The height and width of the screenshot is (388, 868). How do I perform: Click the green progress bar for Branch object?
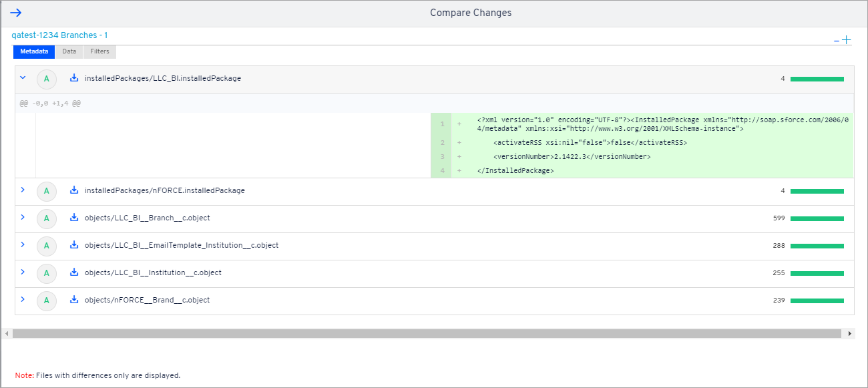[817, 218]
